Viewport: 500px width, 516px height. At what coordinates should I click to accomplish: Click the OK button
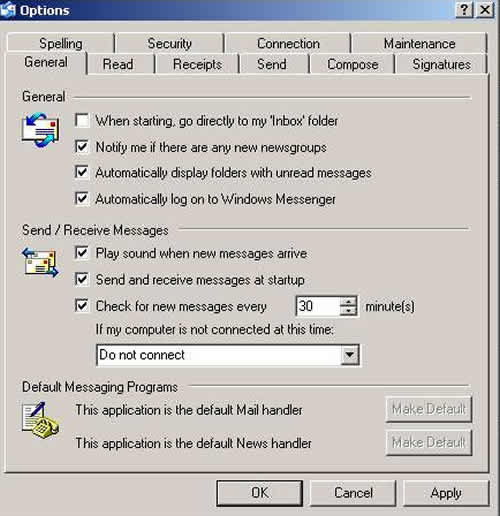[260, 493]
